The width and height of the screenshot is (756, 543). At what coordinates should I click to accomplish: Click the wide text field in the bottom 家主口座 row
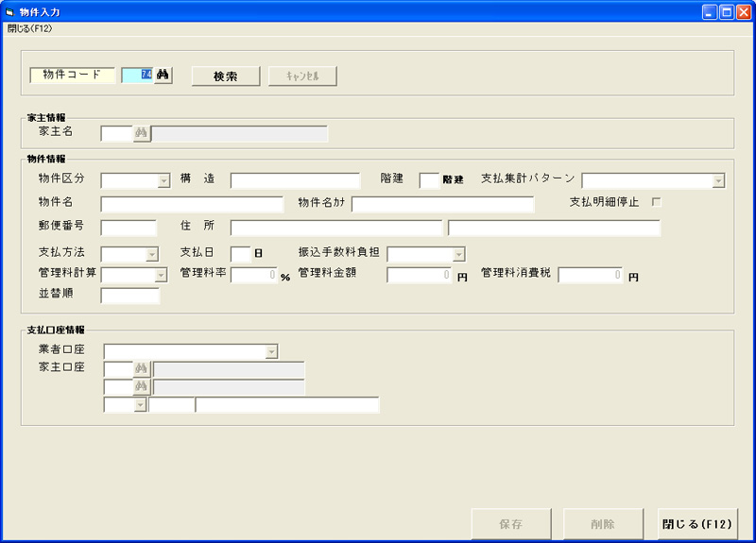[x=287, y=405]
